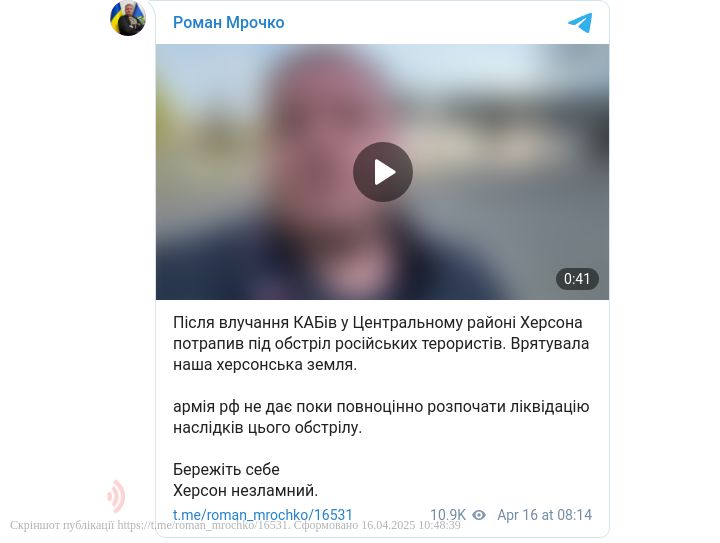Click the 'Бережіть себе' line
Image resolution: width=720 pixels, height=543 pixels.
(x=226, y=470)
